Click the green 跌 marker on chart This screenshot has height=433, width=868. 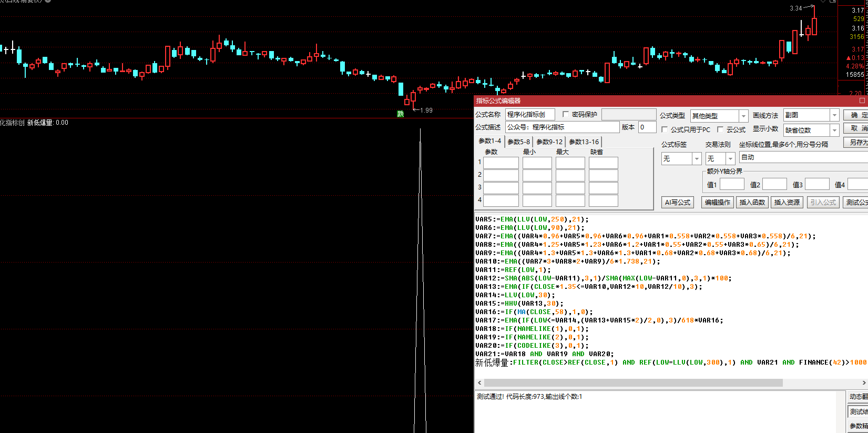coord(401,114)
